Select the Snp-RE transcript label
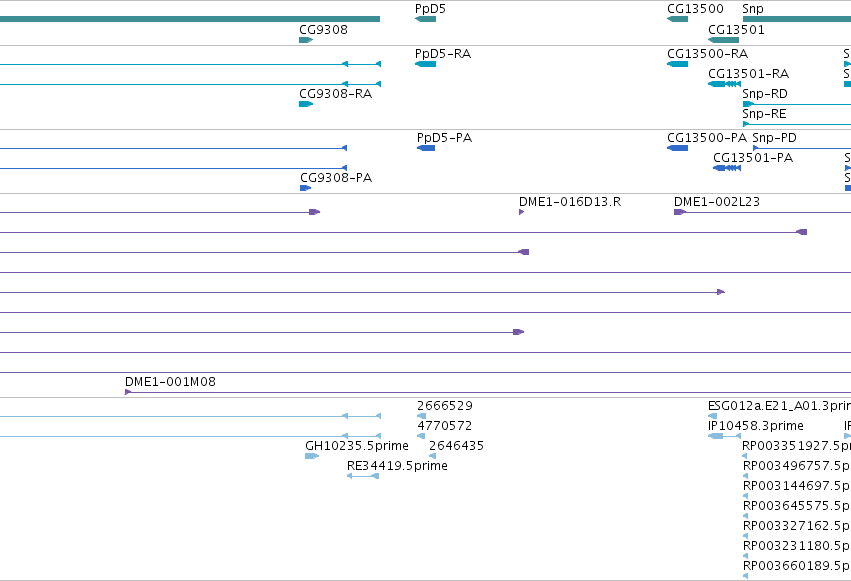 (764, 114)
